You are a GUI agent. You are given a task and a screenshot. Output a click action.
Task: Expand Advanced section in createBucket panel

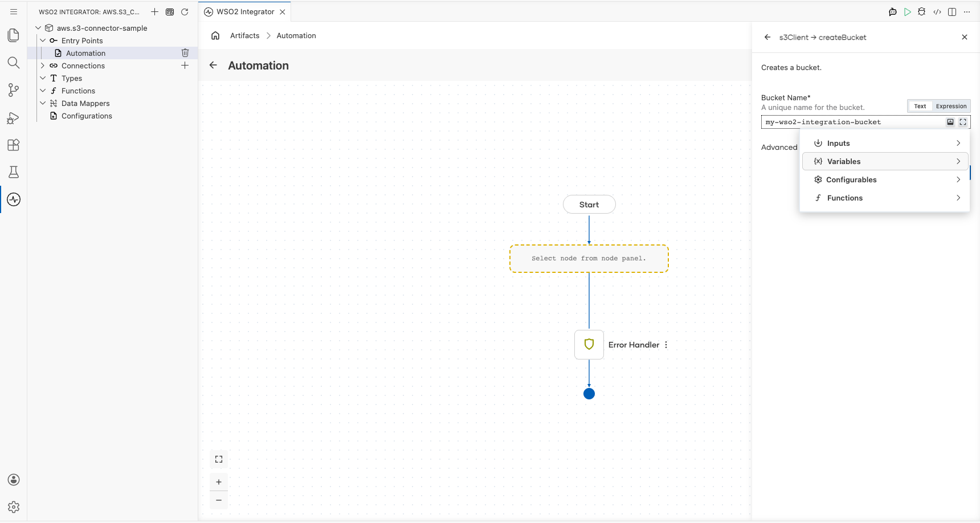click(x=779, y=147)
